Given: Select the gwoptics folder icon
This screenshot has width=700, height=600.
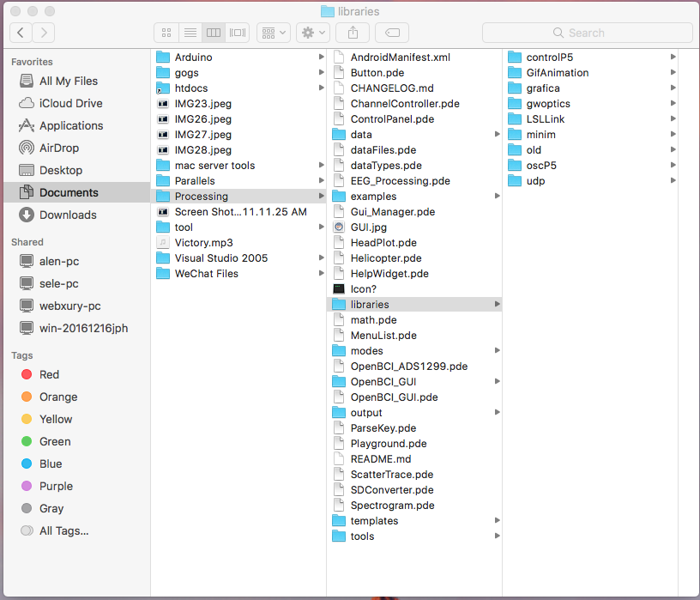Looking at the screenshot, I should point(515,104).
